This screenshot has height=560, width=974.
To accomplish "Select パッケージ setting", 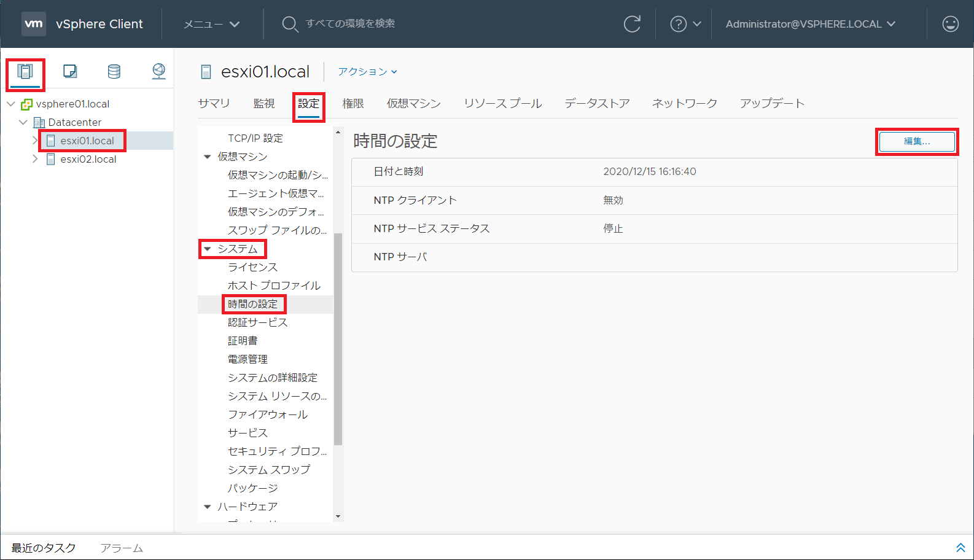I will point(253,488).
